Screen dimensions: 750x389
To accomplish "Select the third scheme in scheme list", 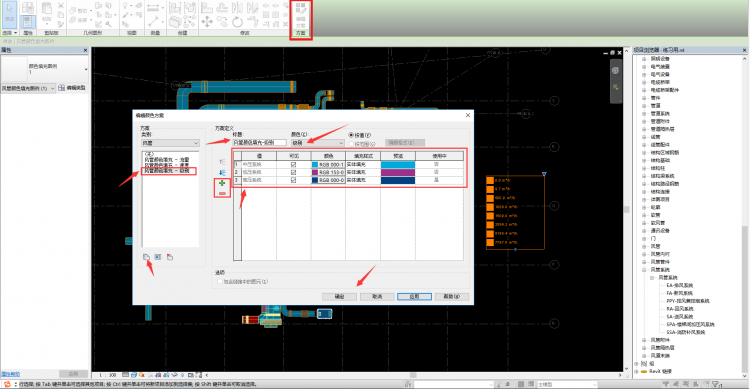I will pyautogui.click(x=167, y=170).
